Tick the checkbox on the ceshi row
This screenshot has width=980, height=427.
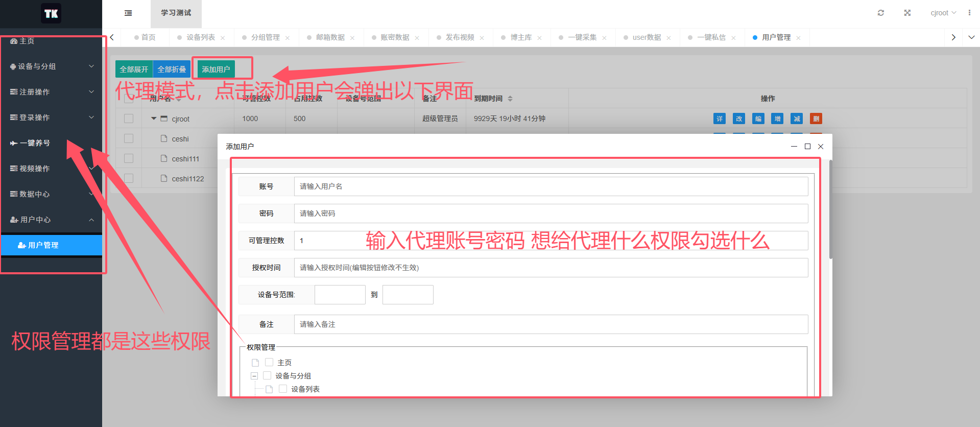pyautogui.click(x=129, y=138)
